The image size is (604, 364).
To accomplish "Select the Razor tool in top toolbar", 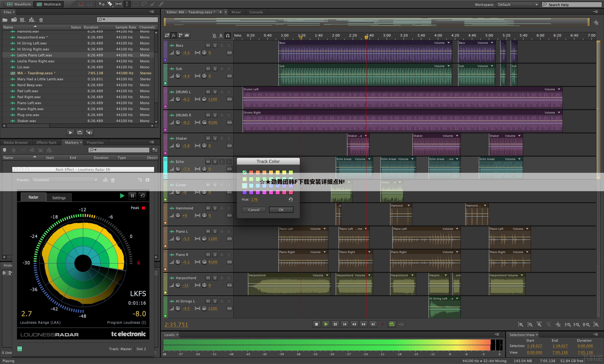I will click(x=110, y=4).
